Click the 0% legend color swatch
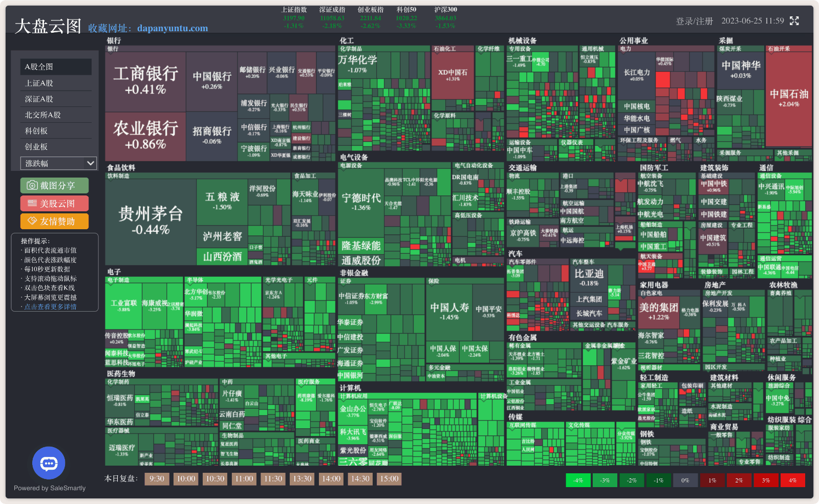 point(685,480)
